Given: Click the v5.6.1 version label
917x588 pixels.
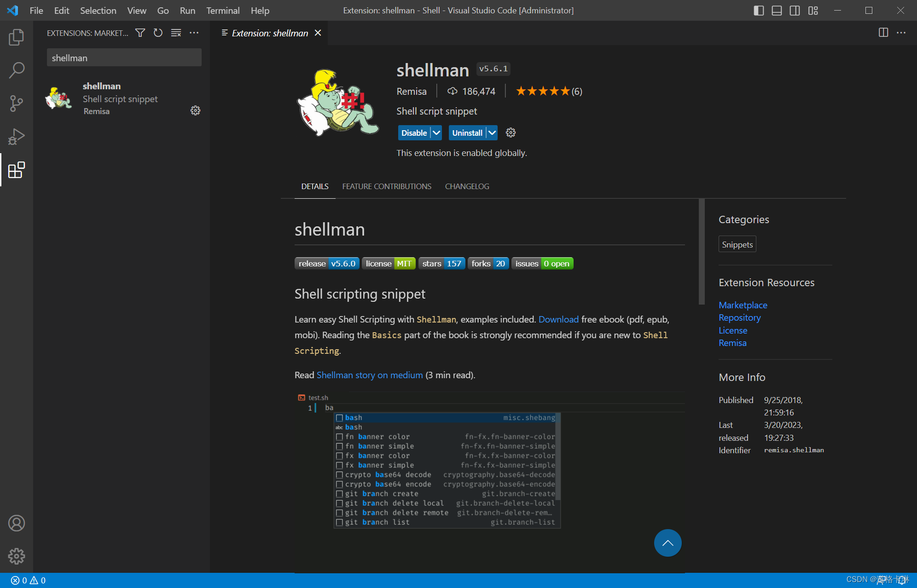Looking at the screenshot, I should [493, 69].
